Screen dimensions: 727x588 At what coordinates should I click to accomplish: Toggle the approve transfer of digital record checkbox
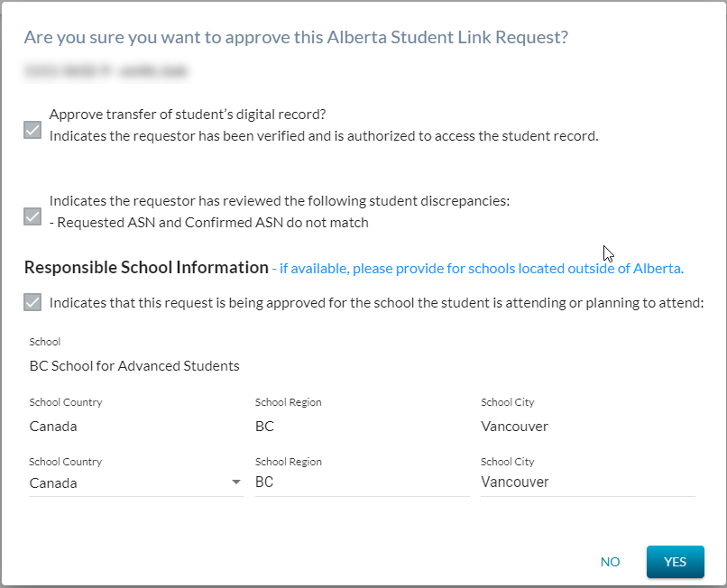tap(32, 130)
